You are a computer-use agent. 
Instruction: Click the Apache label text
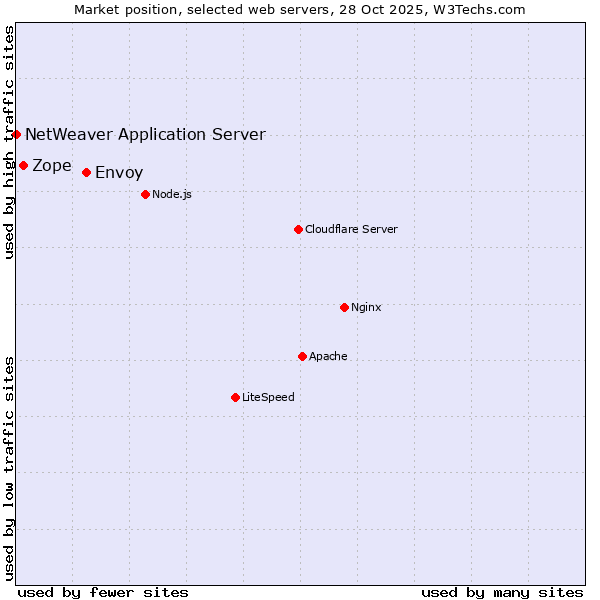[328, 356]
